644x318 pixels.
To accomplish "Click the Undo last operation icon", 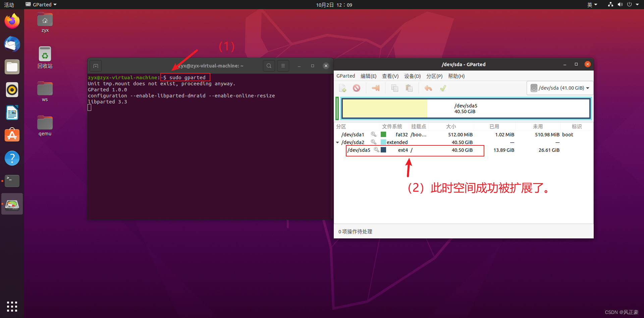I will tap(428, 88).
